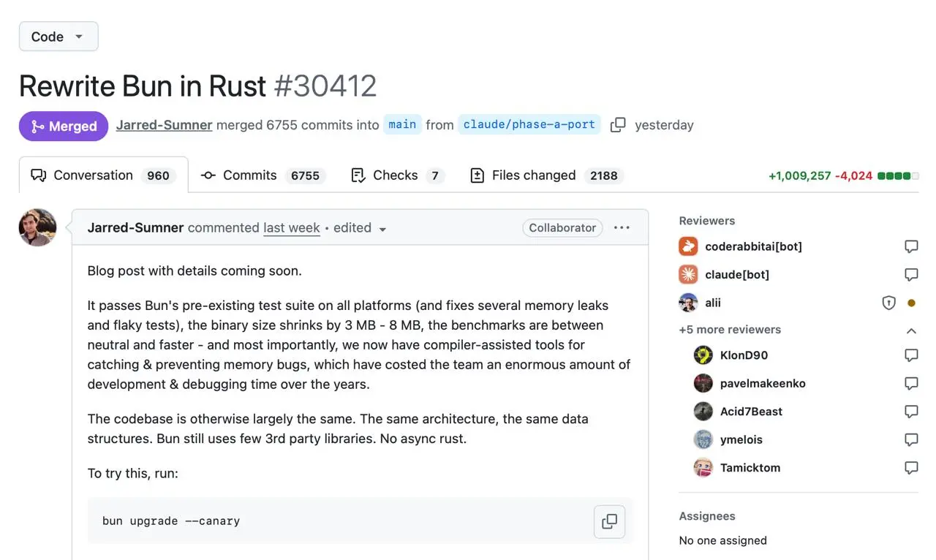Click the alii reviewer avatar
Image resolution: width=936 pixels, height=560 pixels.
[688, 303]
